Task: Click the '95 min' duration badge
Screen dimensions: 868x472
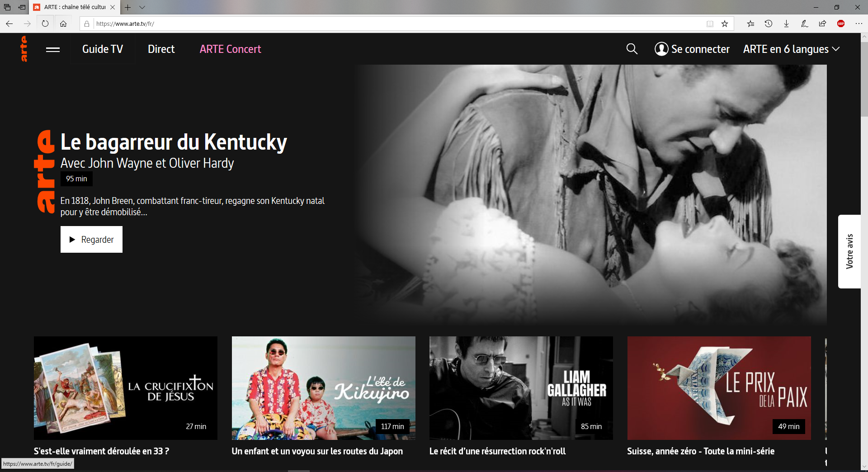Action: click(76, 179)
